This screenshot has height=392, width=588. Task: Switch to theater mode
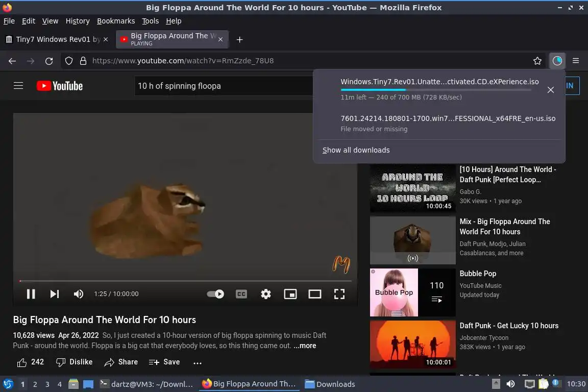[314, 294]
